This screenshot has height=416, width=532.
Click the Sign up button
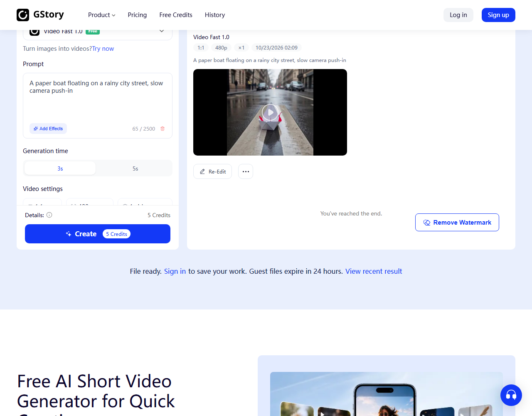click(x=498, y=15)
